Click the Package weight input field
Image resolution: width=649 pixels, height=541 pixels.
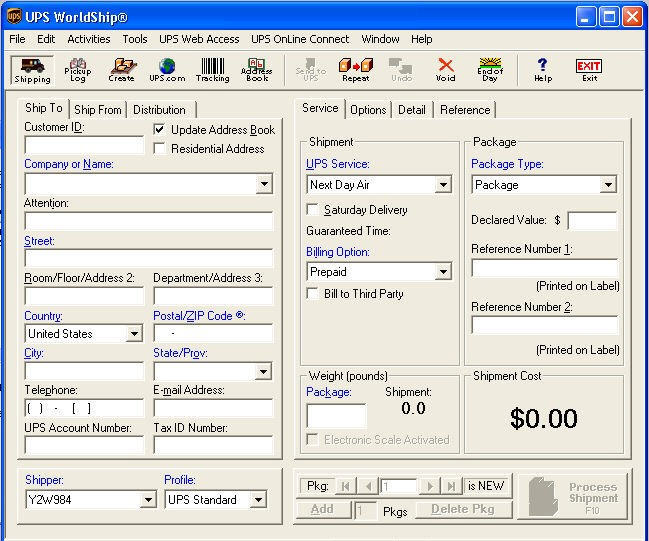336,416
